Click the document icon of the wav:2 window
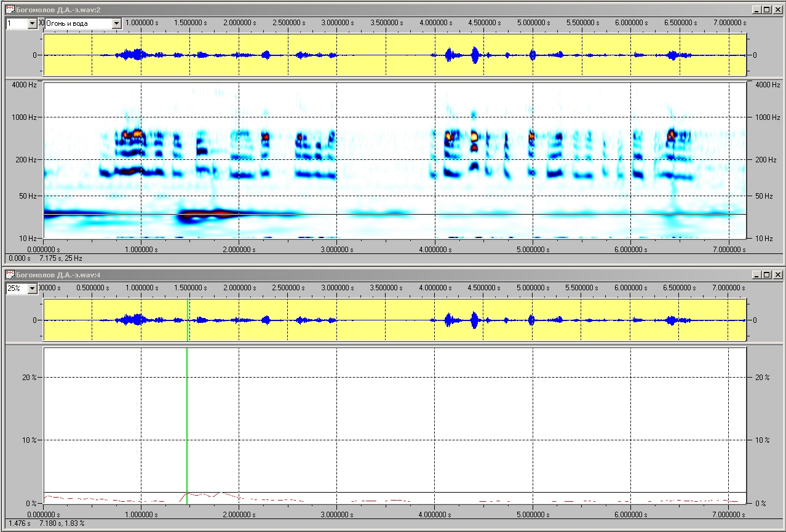Image resolution: width=786 pixels, height=532 pixels. [9, 10]
